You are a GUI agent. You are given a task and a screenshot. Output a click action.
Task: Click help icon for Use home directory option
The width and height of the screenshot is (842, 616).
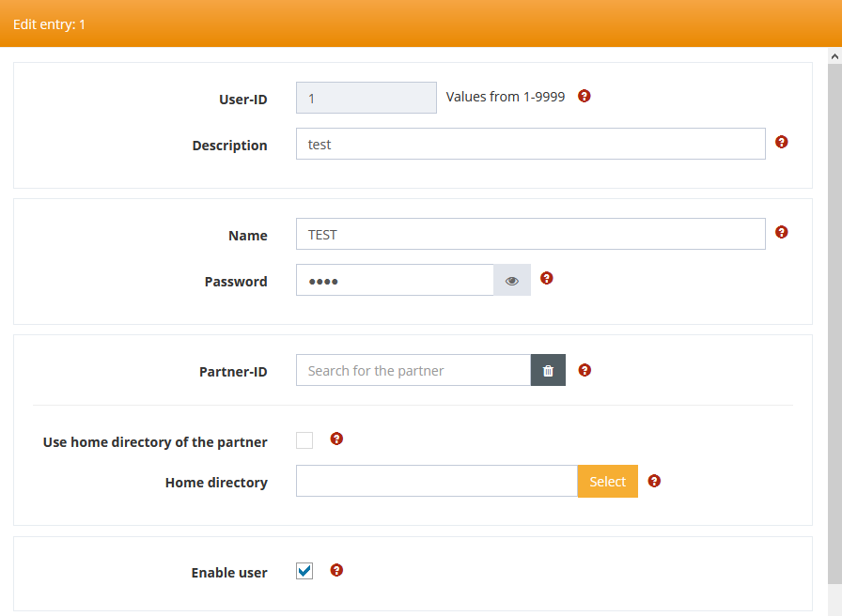336,439
